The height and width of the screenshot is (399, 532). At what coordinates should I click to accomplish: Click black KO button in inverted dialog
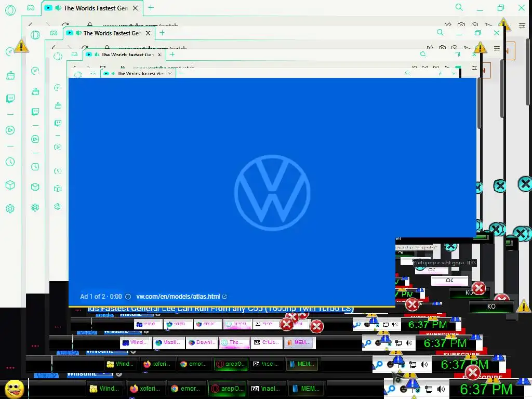pyautogui.click(x=491, y=307)
